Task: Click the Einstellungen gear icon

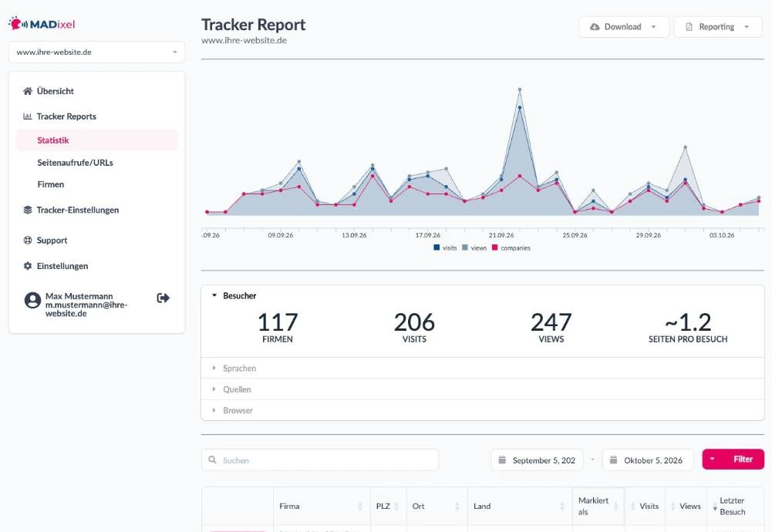Action: (x=28, y=266)
